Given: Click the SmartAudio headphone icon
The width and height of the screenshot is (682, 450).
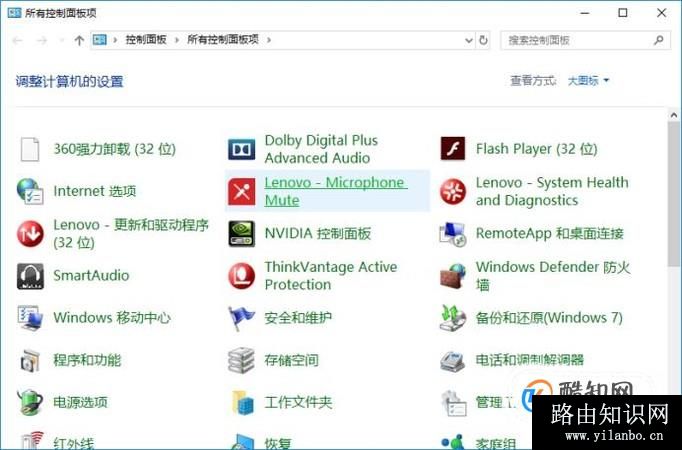Looking at the screenshot, I should 30,276.
